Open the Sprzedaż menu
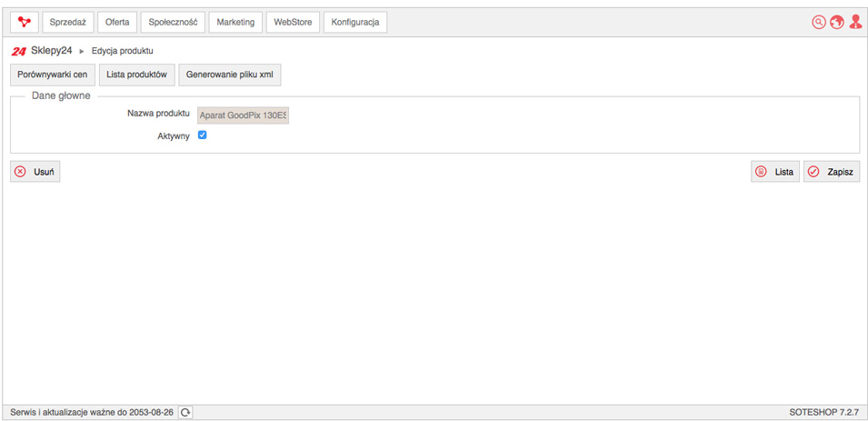The width and height of the screenshot is (868, 421). coord(68,22)
